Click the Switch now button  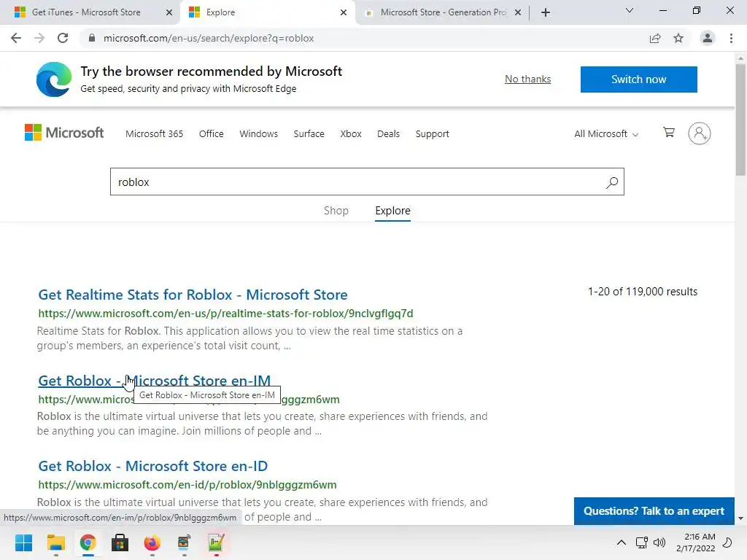click(x=638, y=79)
